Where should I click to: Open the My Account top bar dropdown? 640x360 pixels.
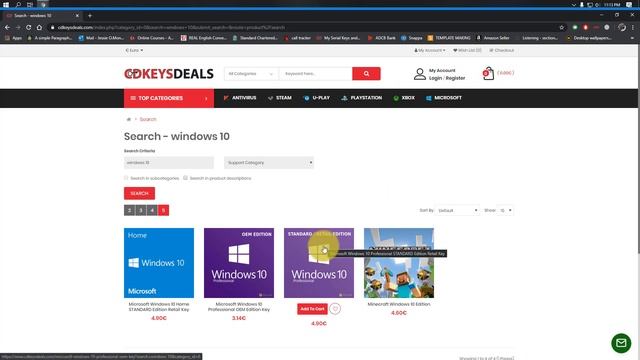[429, 50]
